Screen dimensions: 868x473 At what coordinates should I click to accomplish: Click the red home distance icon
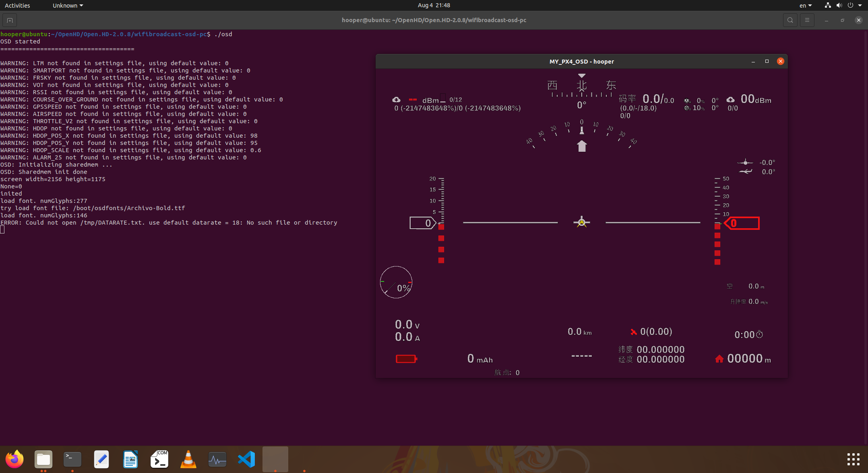719,359
